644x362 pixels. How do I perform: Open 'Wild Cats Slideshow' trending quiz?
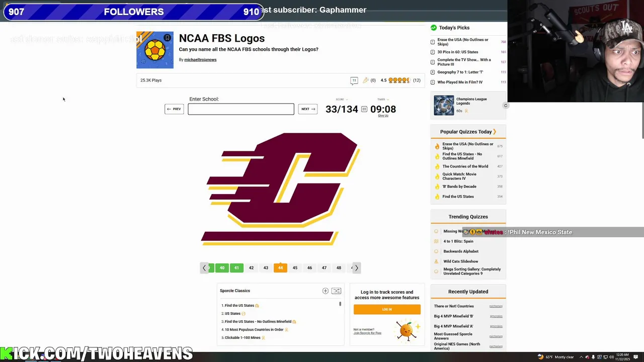(x=461, y=261)
